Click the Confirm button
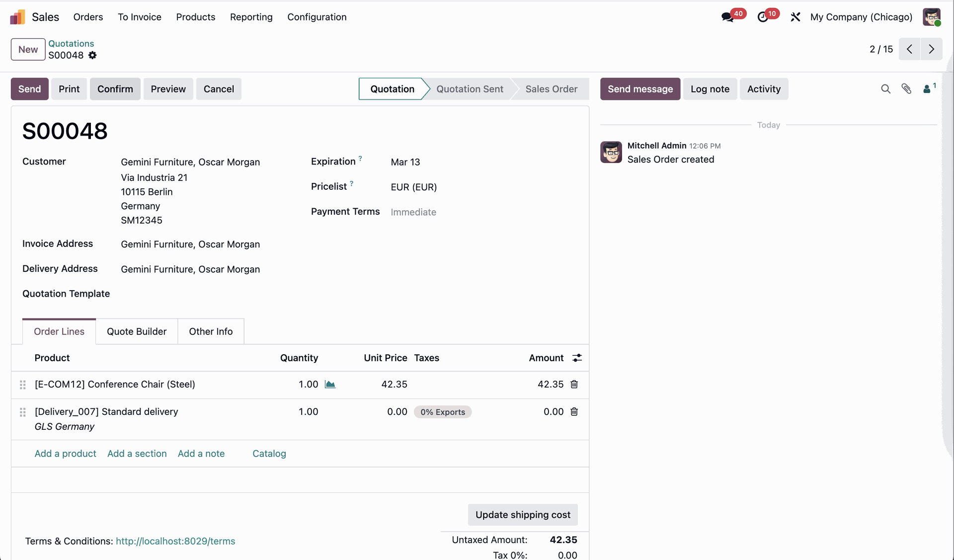 pyautogui.click(x=115, y=89)
